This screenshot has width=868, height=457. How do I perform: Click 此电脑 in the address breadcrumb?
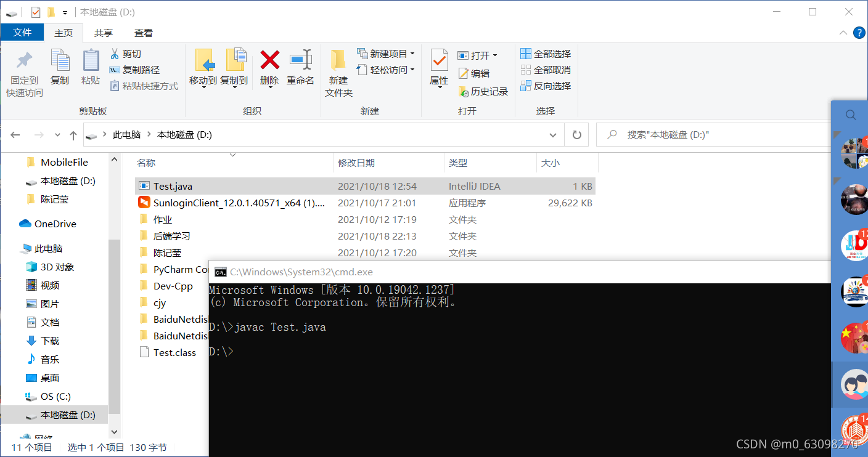126,134
